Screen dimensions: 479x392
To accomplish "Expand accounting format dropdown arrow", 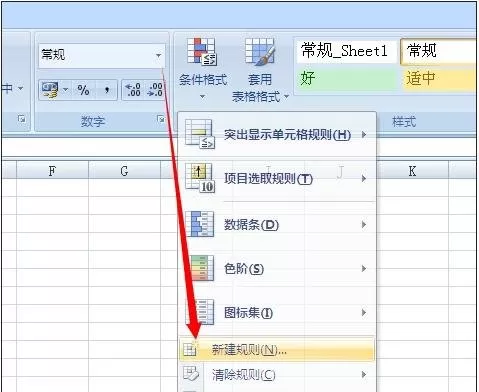I will (x=65, y=89).
